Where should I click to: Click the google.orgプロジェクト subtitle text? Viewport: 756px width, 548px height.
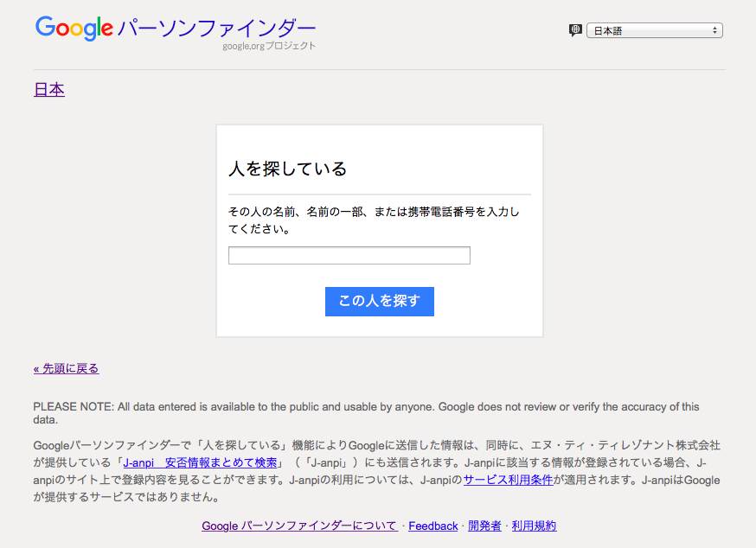point(269,47)
